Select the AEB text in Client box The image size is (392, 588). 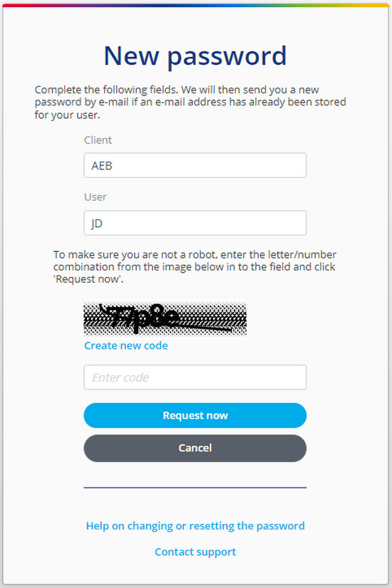[x=102, y=165]
